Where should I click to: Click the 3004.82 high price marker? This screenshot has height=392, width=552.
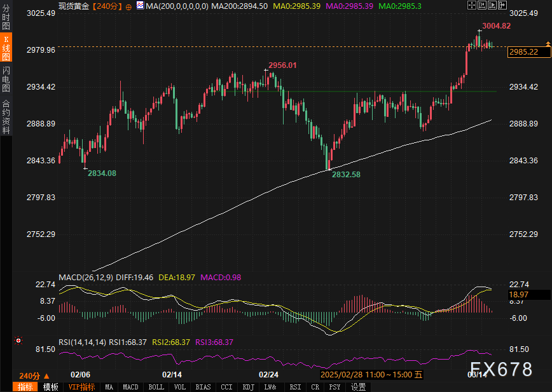pyautogui.click(x=497, y=26)
